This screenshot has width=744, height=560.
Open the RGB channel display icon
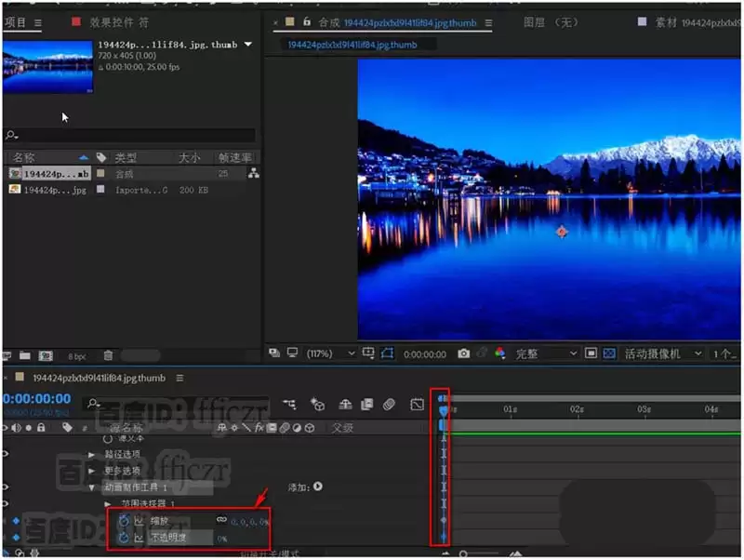point(500,353)
